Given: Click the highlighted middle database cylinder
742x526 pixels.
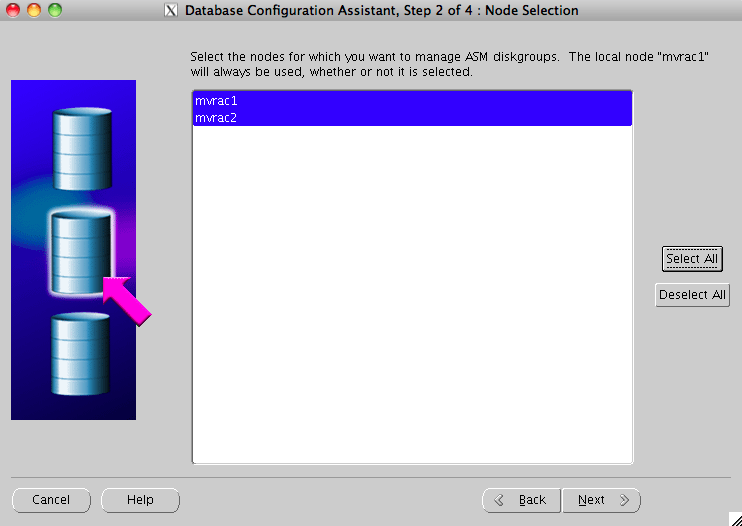Looking at the screenshot, I should (81, 253).
